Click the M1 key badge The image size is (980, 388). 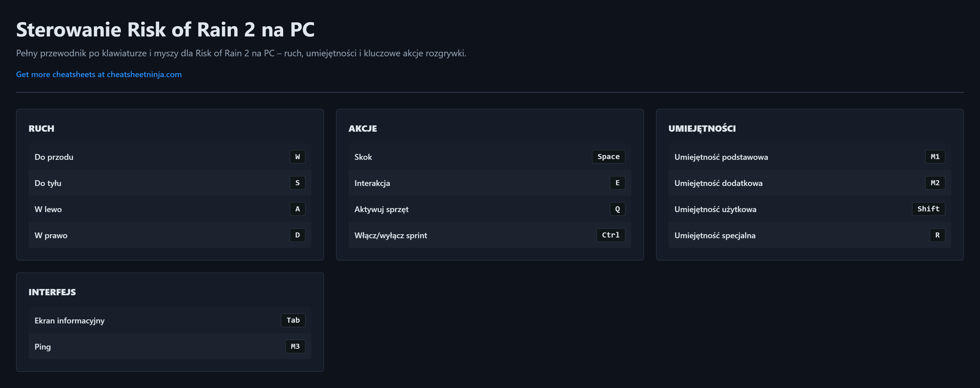[x=935, y=157]
